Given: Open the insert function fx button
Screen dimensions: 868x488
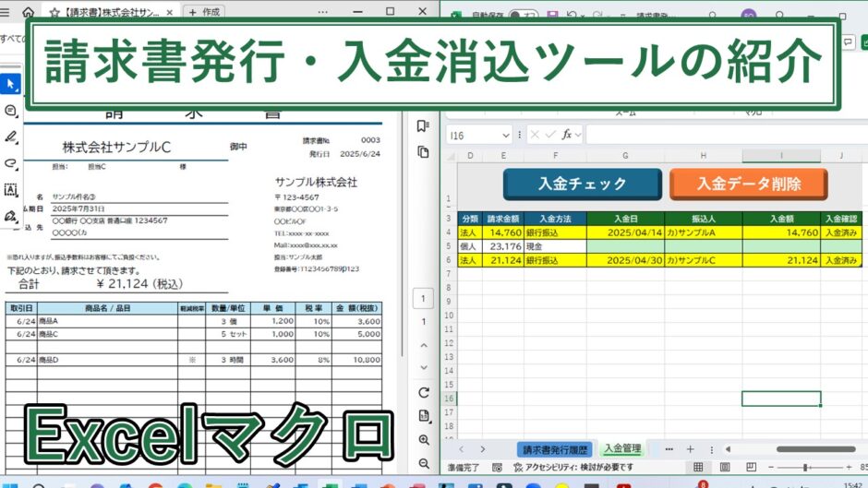Looking at the screenshot, I should coord(566,135).
